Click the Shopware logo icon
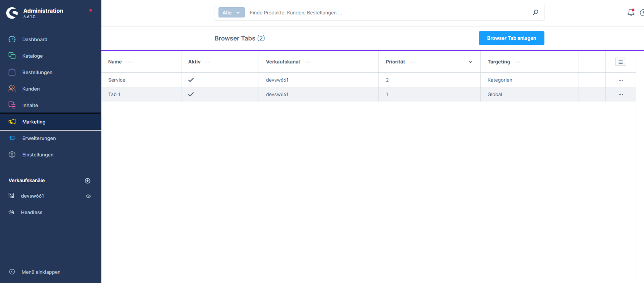The image size is (644, 283). 12,13
